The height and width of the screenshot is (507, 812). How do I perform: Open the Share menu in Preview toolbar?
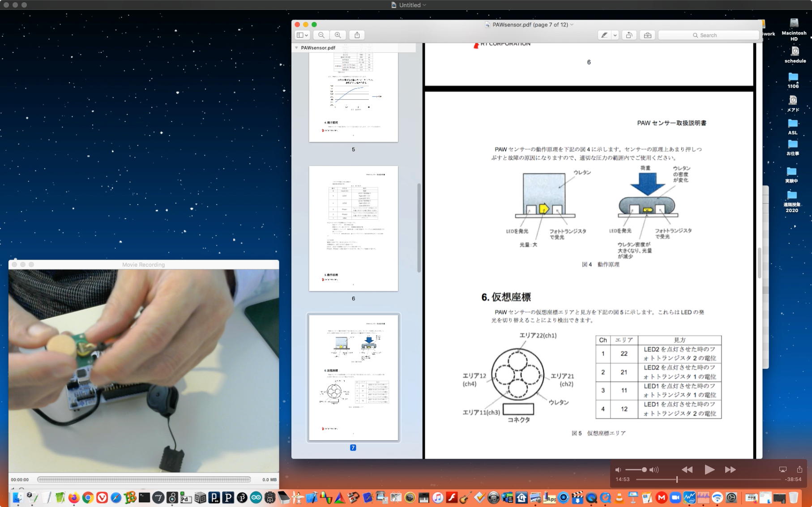[x=357, y=35]
